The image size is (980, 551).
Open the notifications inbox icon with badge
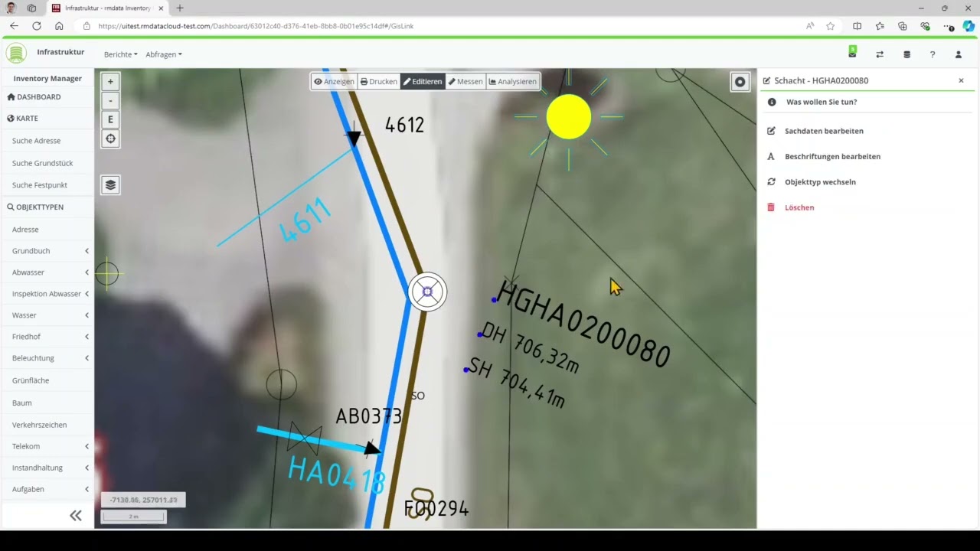coord(852,52)
